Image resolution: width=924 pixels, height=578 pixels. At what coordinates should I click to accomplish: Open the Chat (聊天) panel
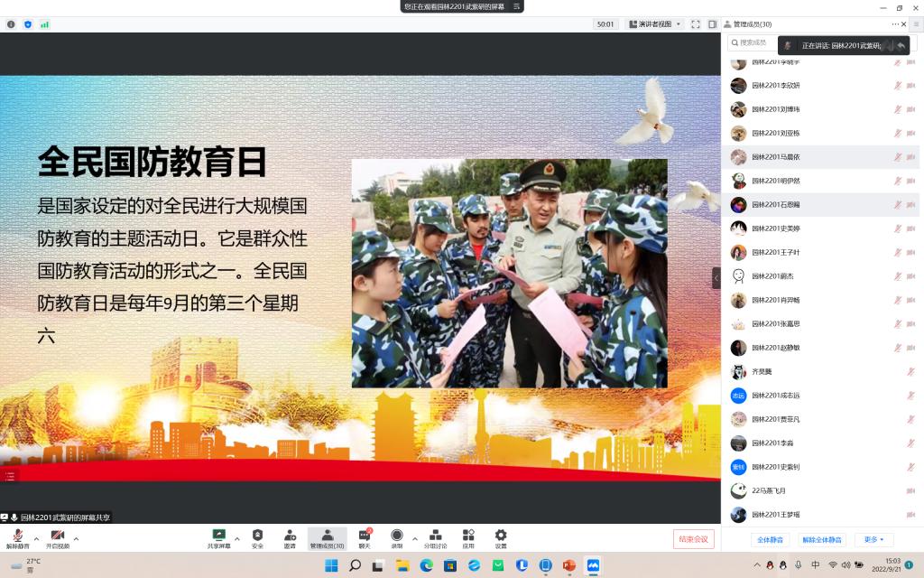pos(365,538)
